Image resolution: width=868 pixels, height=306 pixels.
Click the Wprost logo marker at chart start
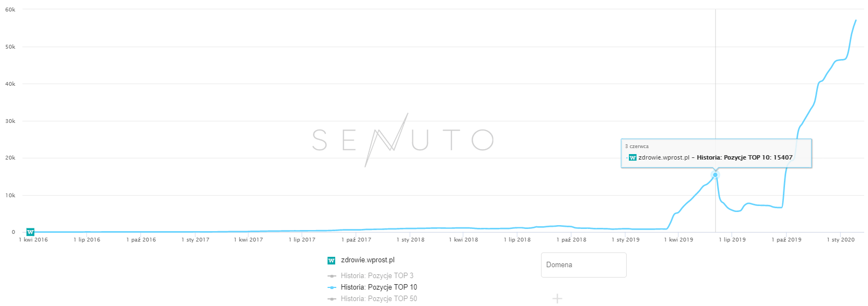coord(31,232)
